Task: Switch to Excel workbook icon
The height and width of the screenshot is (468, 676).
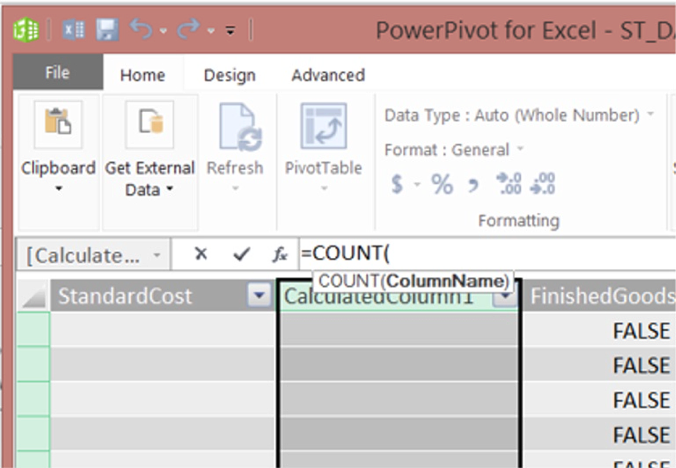Action: (75, 30)
